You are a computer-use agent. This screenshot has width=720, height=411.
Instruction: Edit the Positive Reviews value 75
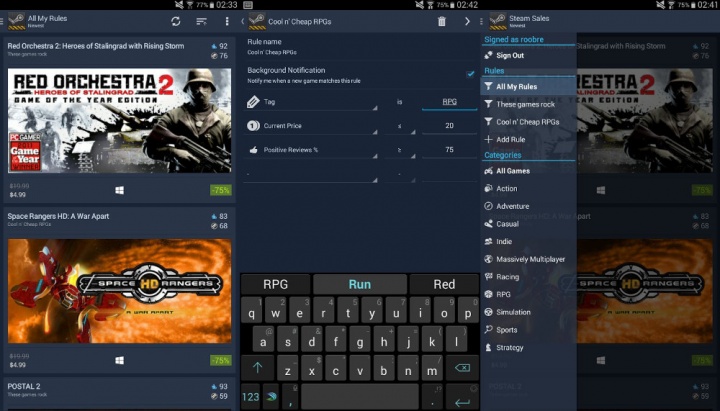[449, 150]
